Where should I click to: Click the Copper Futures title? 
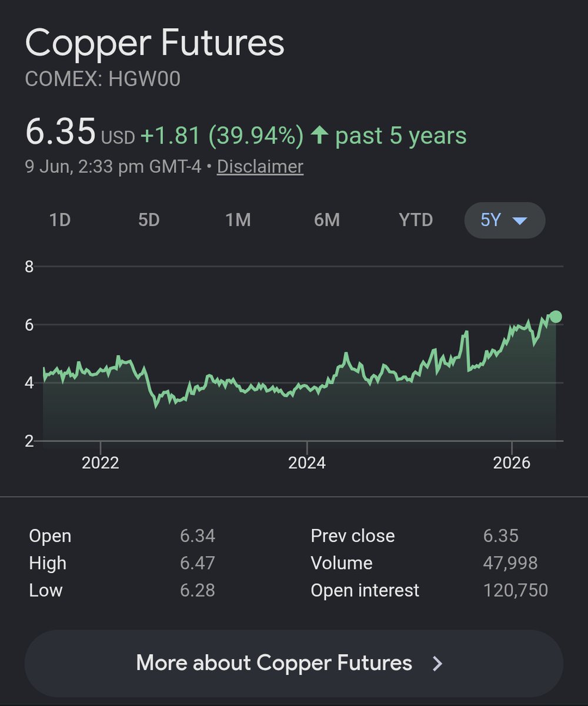155,43
